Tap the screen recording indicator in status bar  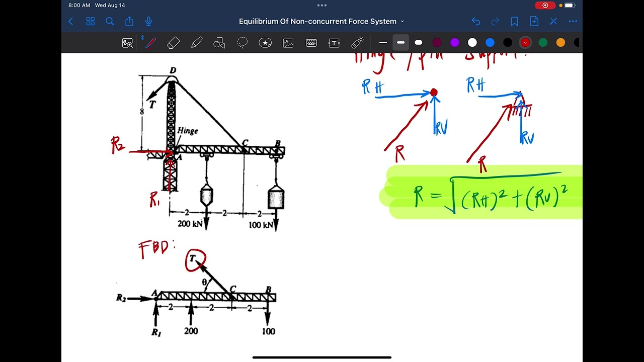pos(545,6)
